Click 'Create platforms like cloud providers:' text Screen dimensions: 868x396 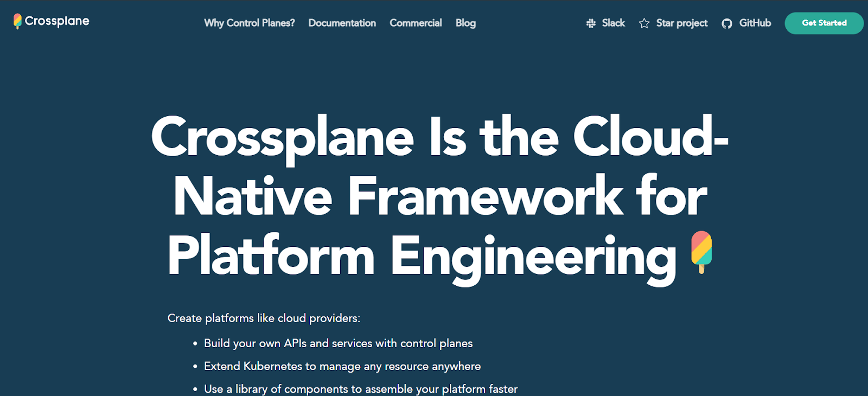[x=264, y=318]
